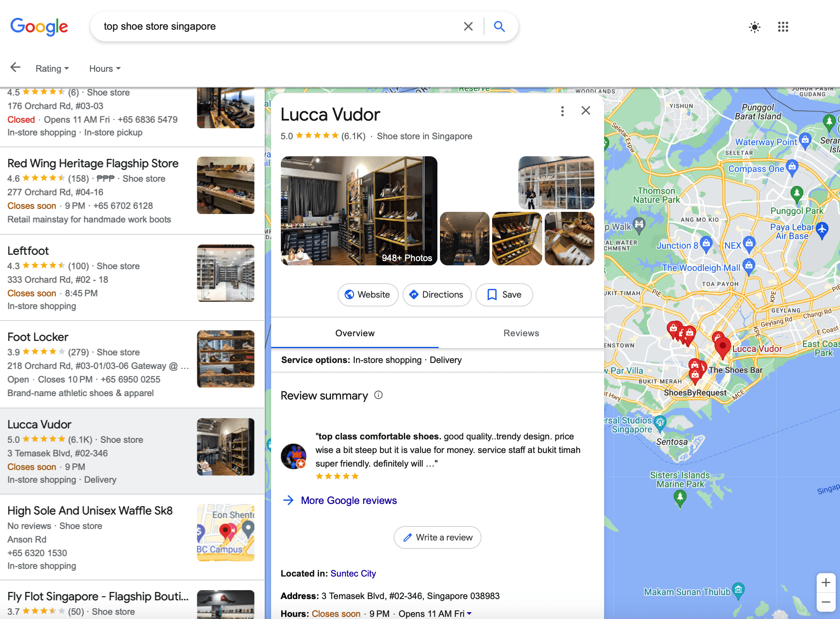
Task: Open the Foot Locker listing
Action: pos(132,364)
